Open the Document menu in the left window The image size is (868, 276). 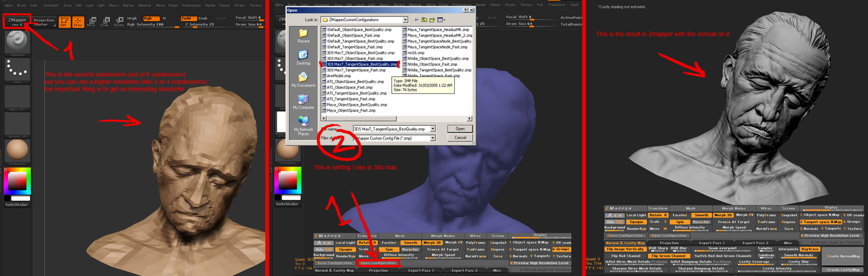(x=51, y=5)
